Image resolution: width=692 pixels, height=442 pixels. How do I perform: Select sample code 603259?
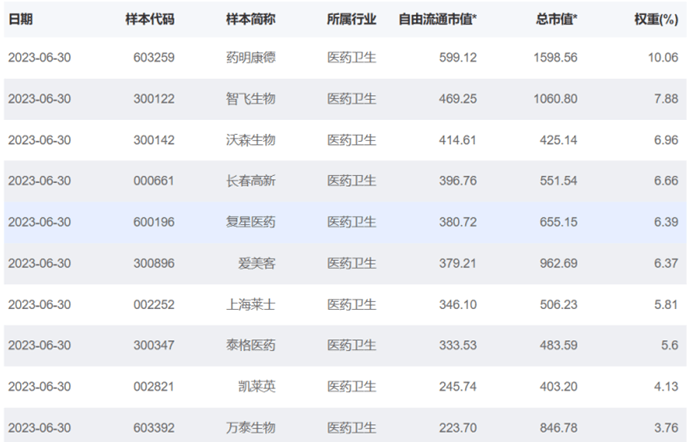click(x=154, y=57)
